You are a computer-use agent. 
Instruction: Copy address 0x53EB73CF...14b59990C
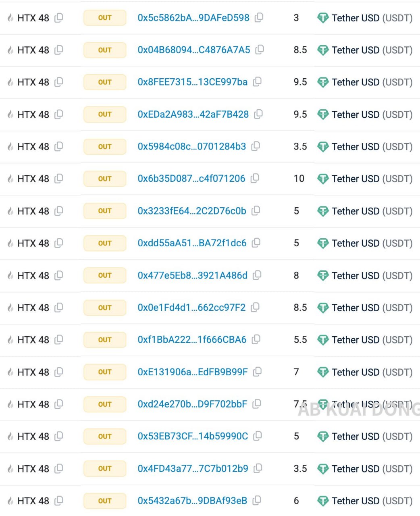[258, 436]
